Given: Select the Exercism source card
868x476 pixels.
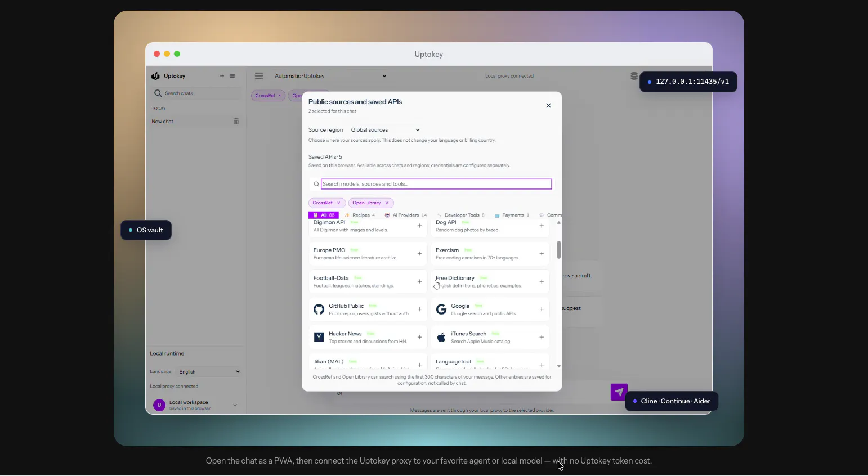Looking at the screenshot, I should click(490, 254).
